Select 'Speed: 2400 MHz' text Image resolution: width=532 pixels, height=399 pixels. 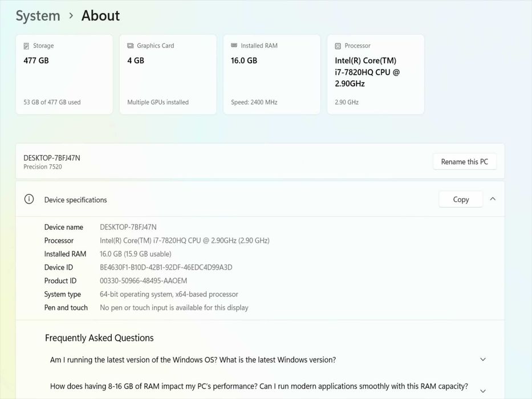click(254, 102)
